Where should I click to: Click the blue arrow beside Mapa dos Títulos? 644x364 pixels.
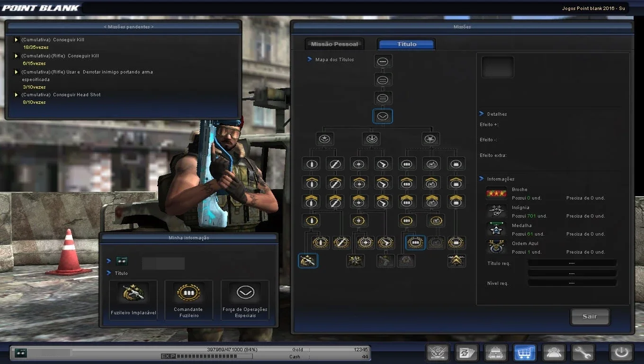pyautogui.click(x=310, y=60)
